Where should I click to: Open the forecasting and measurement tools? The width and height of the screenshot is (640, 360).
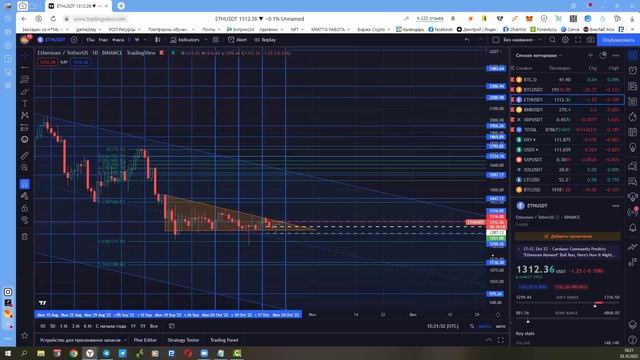click(x=24, y=127)
